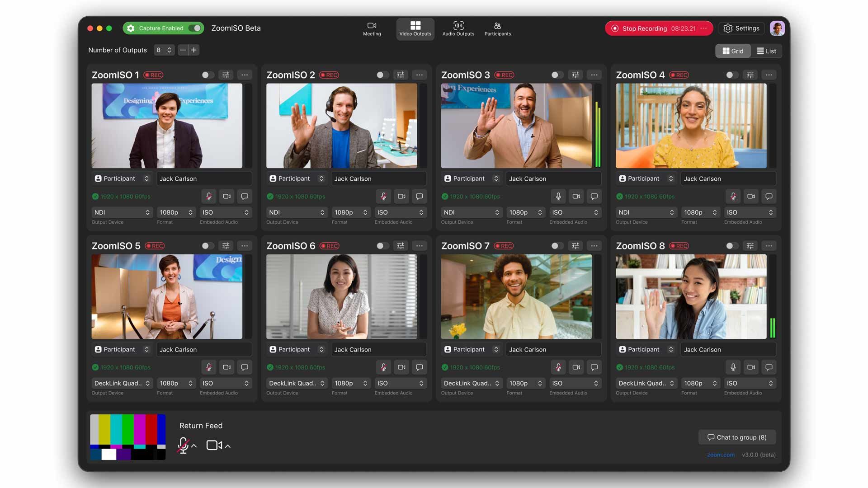The image size is (868, 488).
Task: Toggle ZoomISO 8 output switch
Action: (732, 246)
